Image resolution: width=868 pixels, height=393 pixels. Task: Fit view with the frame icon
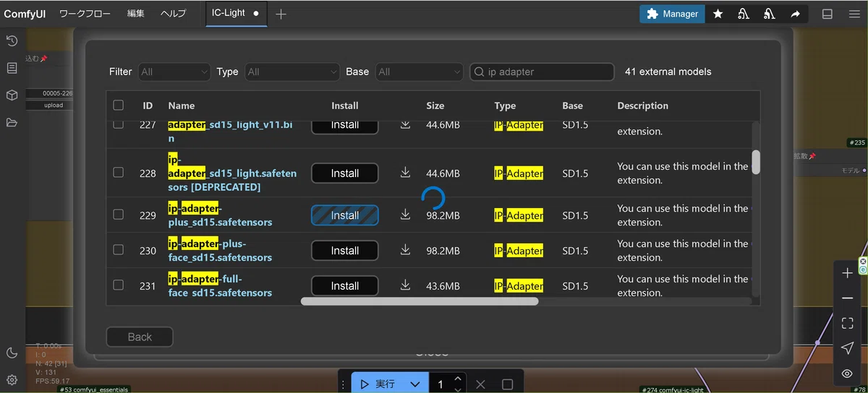[x=847, y=324]
